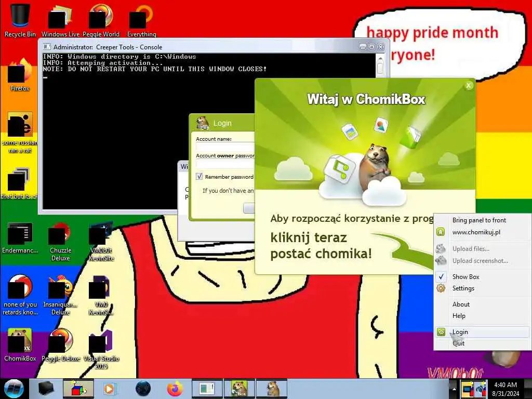
Task: Switch to ChomikBox Box taskbar button
Action: (x=239, y=389)
